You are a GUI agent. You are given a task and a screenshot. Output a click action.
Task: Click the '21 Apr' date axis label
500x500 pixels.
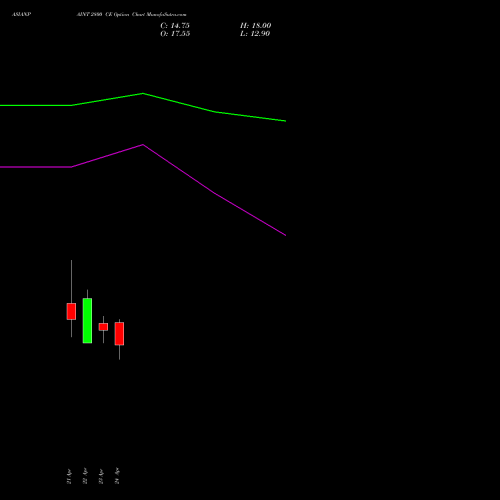click(x=69, y=476)
